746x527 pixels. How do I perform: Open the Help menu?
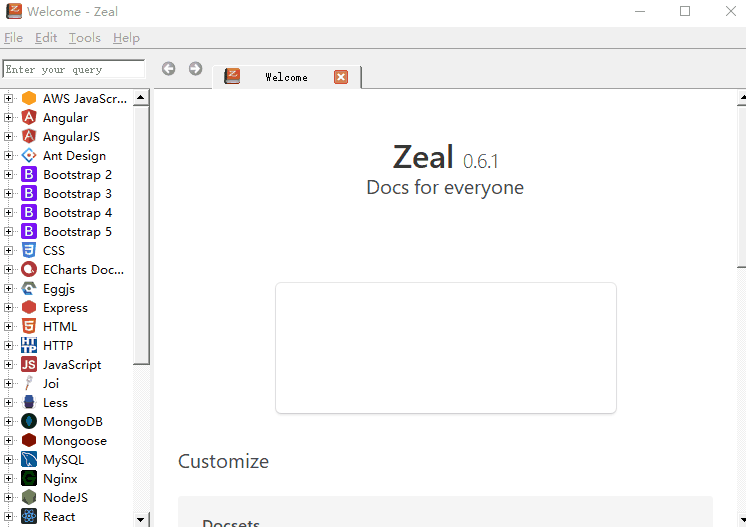(126, 38)
